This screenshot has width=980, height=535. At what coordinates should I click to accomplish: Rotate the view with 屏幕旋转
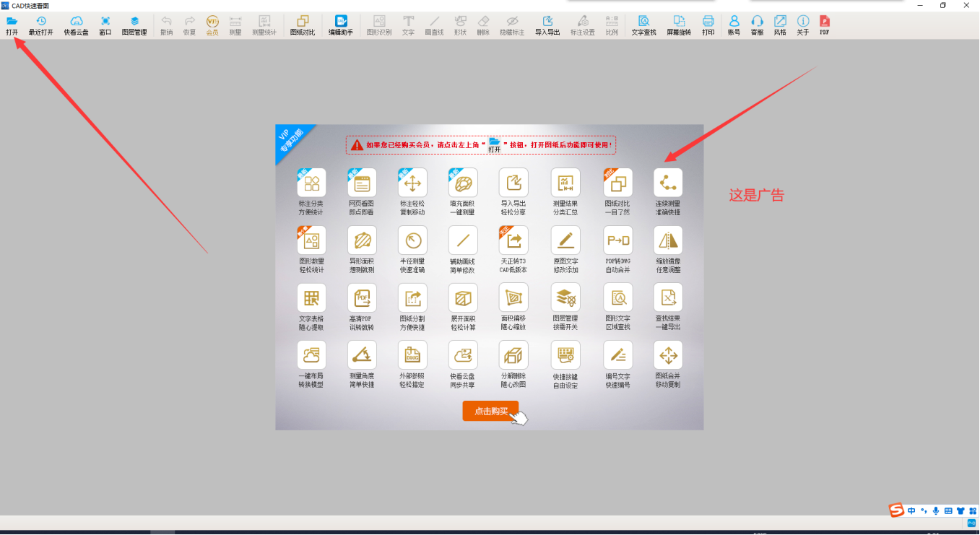pos(679,22)
